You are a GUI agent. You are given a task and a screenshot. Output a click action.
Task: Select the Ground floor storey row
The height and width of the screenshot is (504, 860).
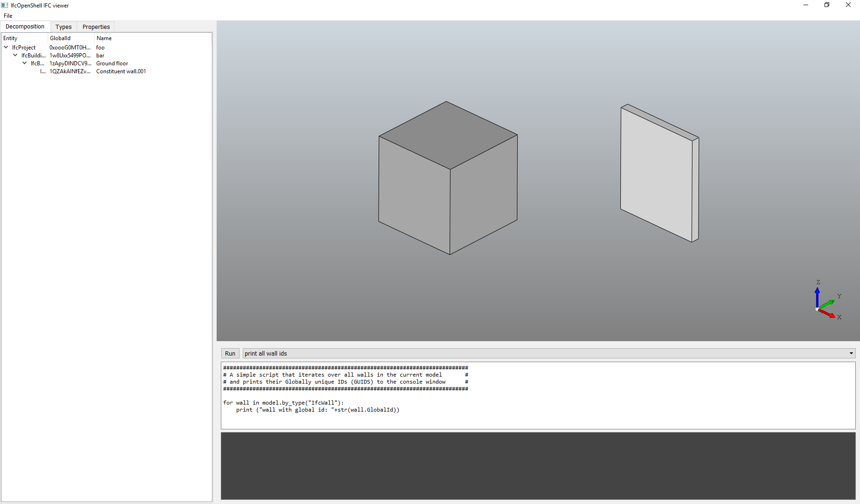[x=112, y=63]
